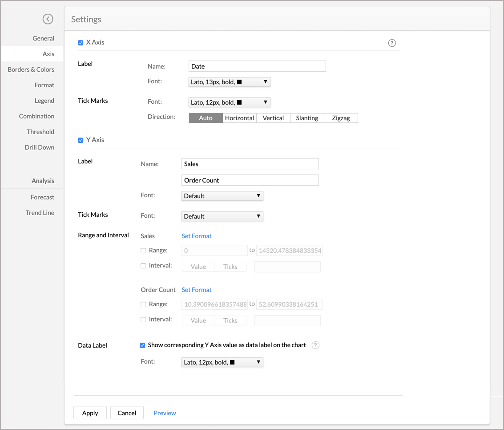Viewport: 504px width, 430px height.
Task: Open the X Axis label Font dropdown
Action: click(229, 81)
